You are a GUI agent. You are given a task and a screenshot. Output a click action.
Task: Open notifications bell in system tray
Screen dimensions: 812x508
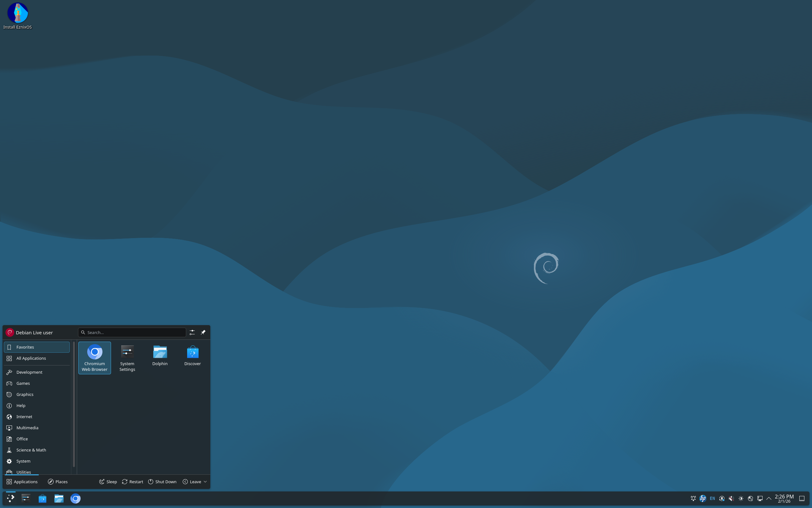click(693, 498)
